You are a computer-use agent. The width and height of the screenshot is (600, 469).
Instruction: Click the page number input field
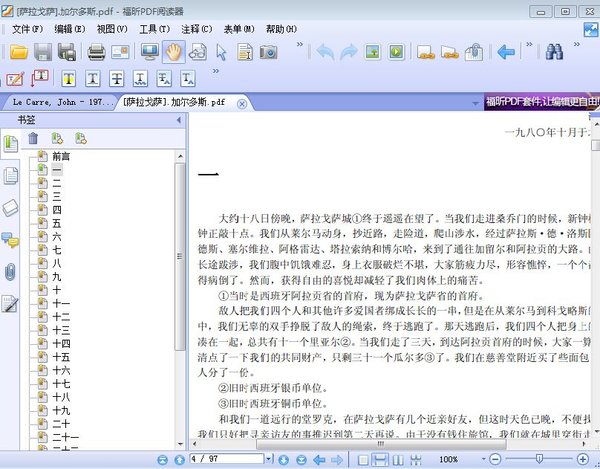(x=227, y=458)
